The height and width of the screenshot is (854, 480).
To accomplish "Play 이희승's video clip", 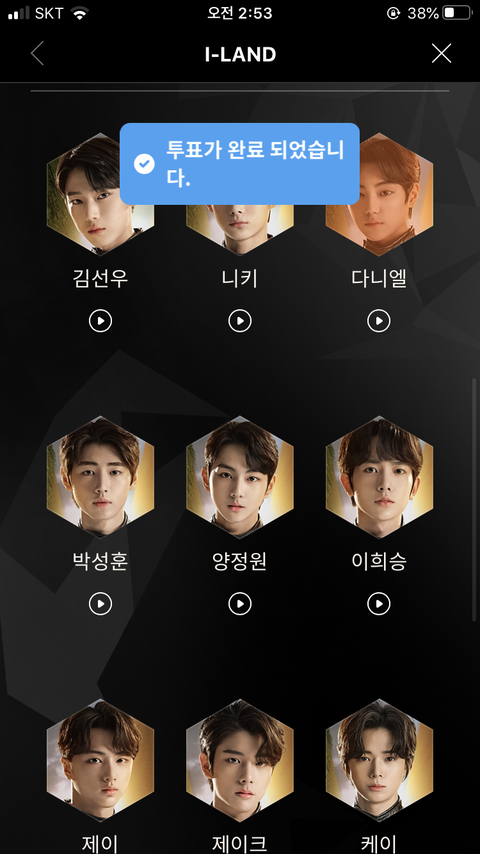I will 379,603.
